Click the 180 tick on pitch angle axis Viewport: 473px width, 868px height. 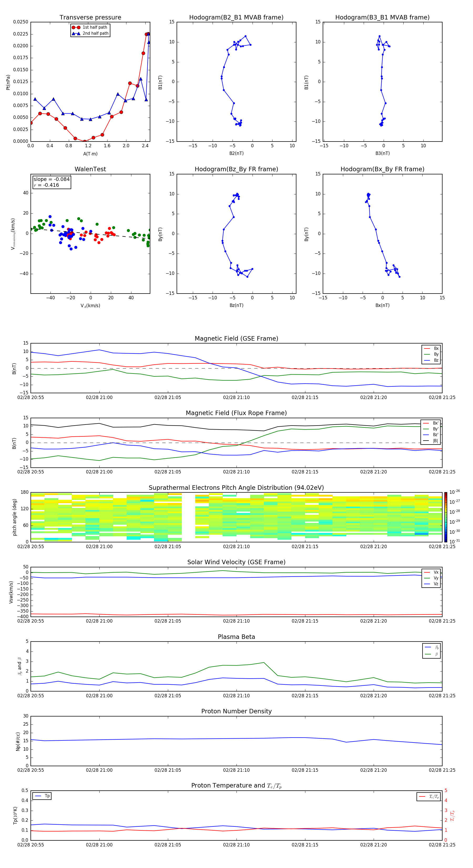point(25,492)
